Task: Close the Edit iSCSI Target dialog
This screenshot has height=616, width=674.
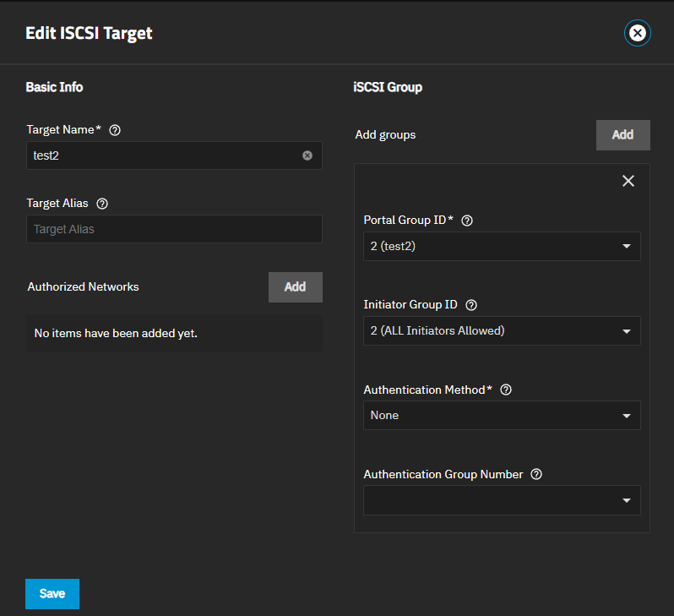Action: pyautogui.click(x=638, y=33)
